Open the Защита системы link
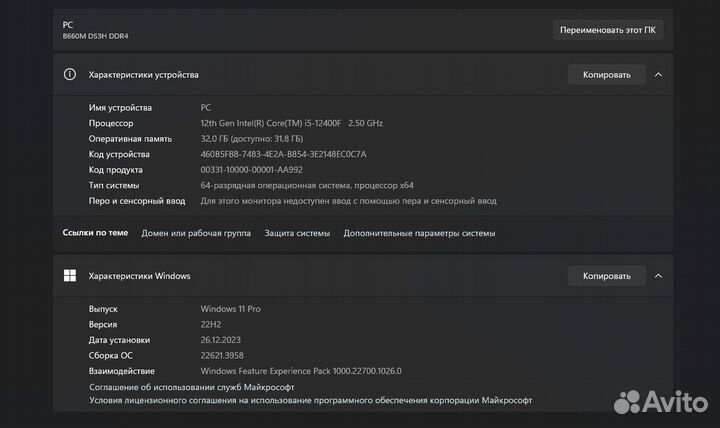 click(297, 233)
